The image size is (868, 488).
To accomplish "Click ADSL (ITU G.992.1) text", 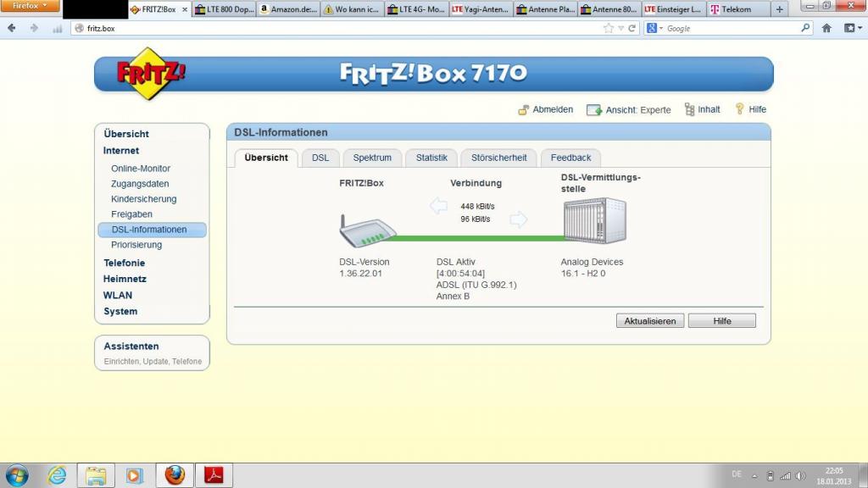I will click(476, 285).
